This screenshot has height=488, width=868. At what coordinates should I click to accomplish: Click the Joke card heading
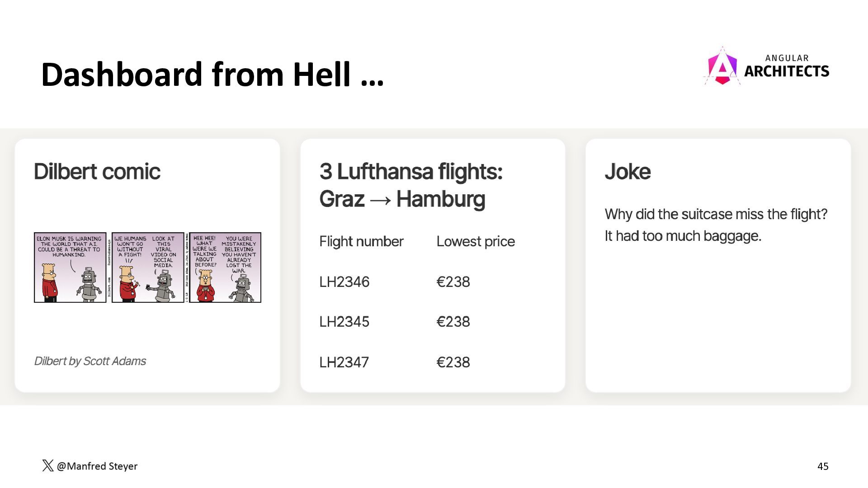tap(627, 172)
